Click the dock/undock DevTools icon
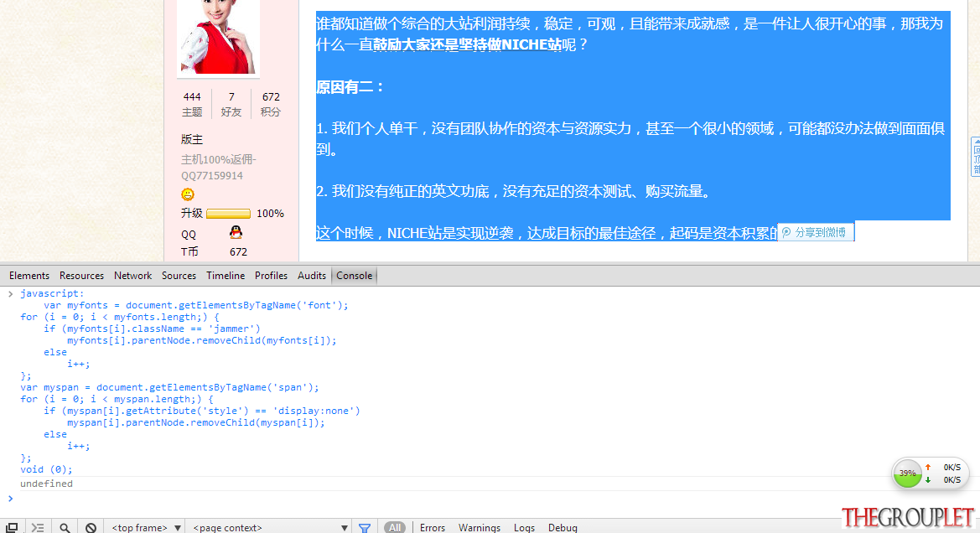The image size is (980, 533). (x=11, y=527)
